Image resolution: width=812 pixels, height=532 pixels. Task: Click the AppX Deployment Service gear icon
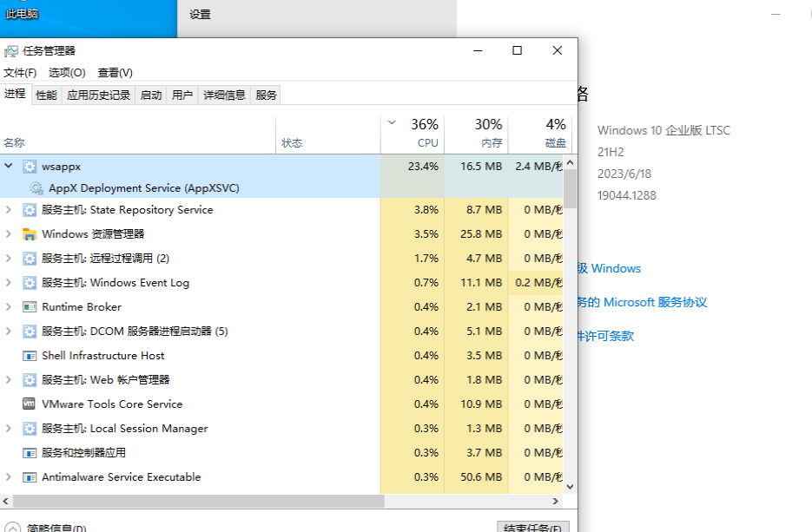(x=36, y=188)
